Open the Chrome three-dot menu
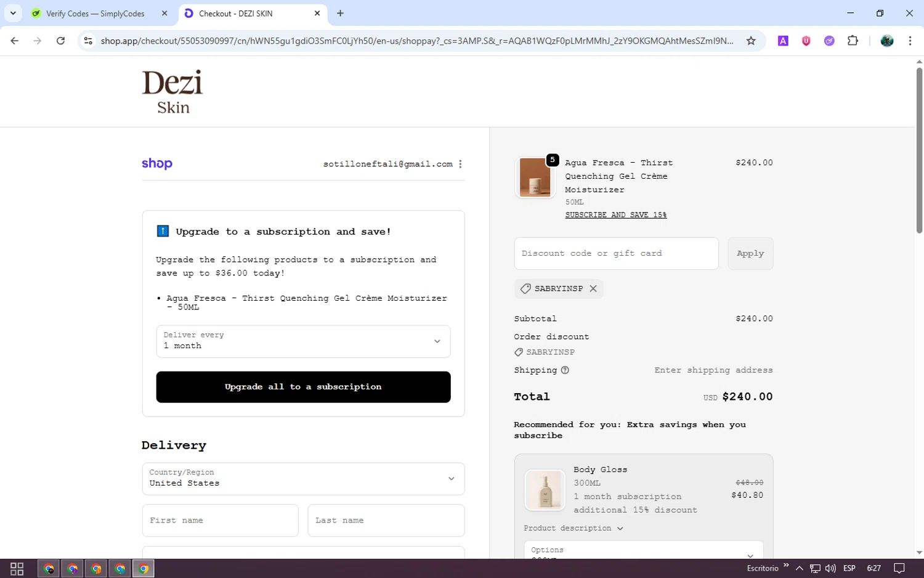The height and width of the screenshot is (578, 924). (910, 41)
